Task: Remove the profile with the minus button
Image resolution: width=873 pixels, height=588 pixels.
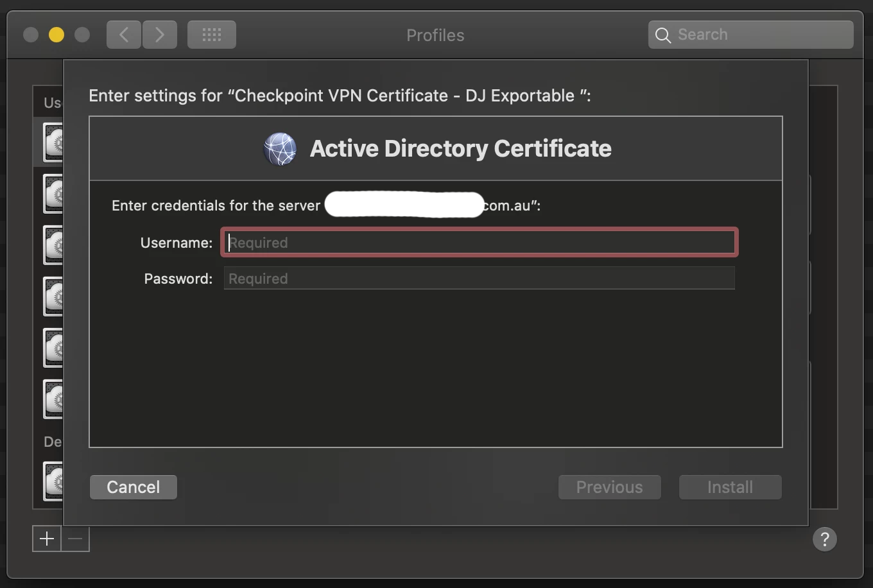Action: (75, 539)
